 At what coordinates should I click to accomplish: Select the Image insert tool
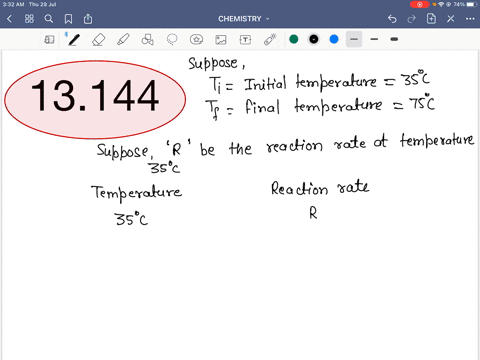tap(221, 40)
